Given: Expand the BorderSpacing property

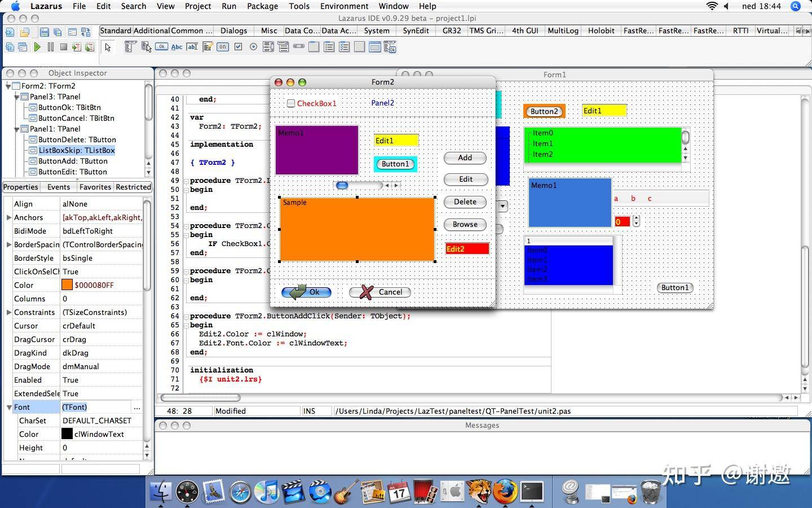Looking at the screenshot, I should pos(8,244).
